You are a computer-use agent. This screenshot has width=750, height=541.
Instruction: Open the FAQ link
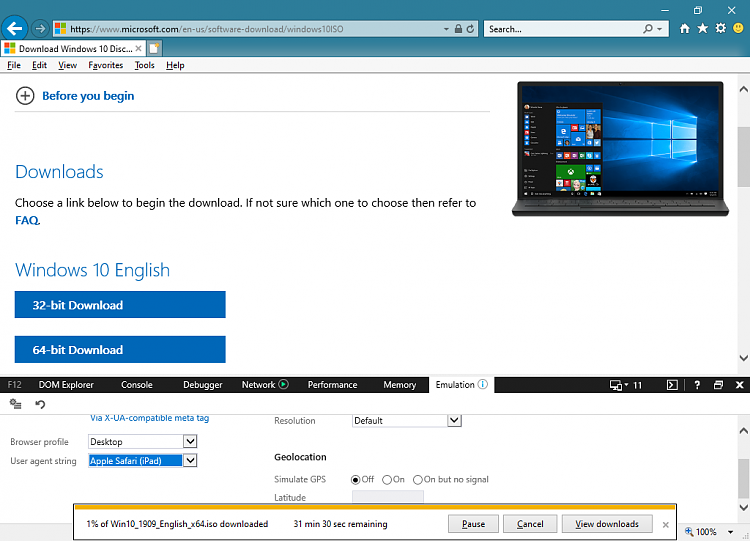coord(27,221)
